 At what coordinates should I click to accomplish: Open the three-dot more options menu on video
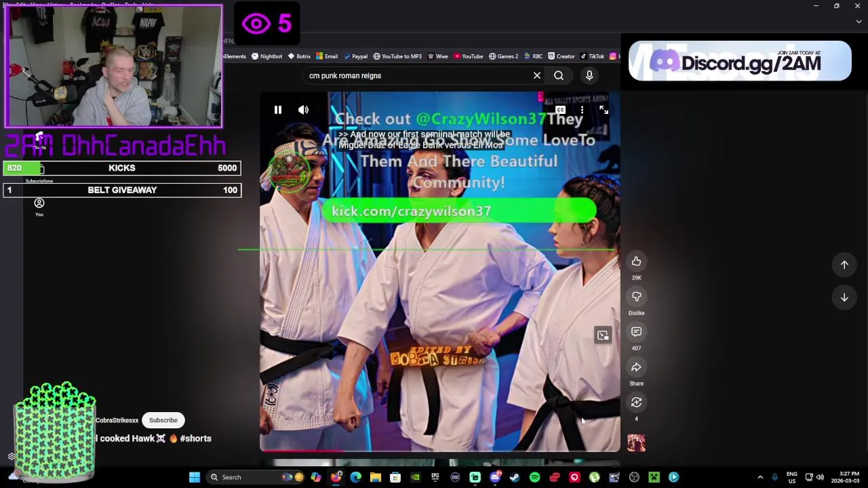[582, 110]
